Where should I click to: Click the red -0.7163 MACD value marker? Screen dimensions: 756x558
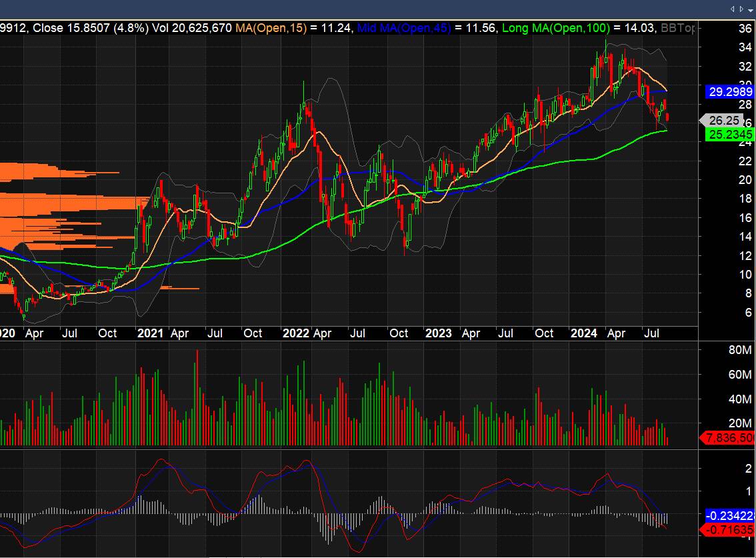[729, 531]
